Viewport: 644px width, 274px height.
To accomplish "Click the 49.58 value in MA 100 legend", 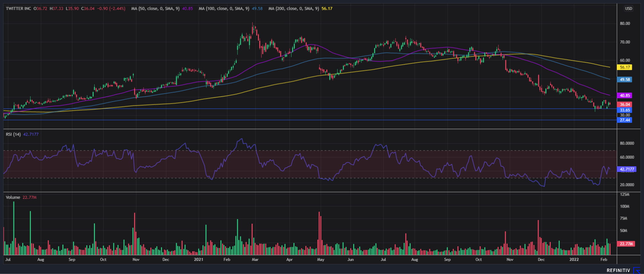I will [x=257, y=8].
